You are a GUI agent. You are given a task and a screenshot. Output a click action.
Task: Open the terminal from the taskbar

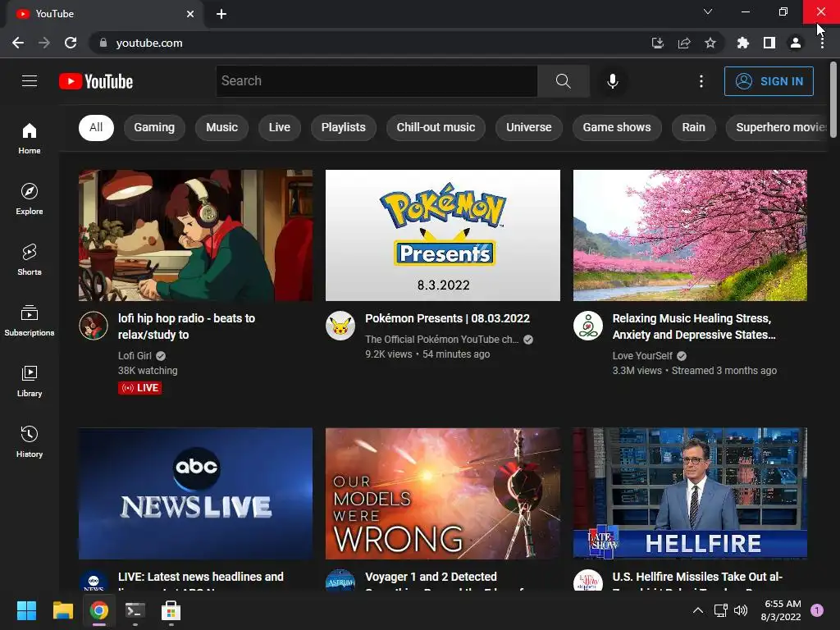(x=135, y=610)
